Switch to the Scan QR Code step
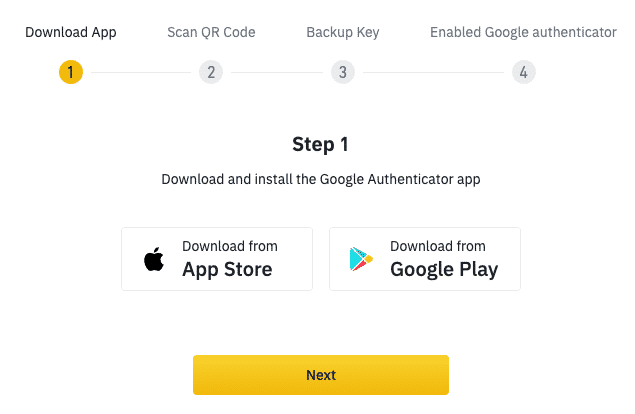 point(211,32)
